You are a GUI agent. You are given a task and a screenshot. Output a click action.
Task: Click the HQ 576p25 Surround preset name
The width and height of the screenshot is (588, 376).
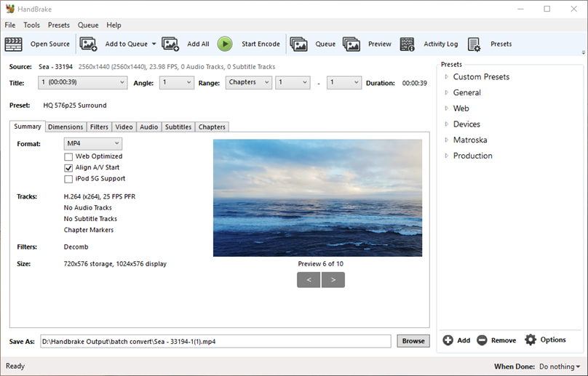tap(75, 105)
